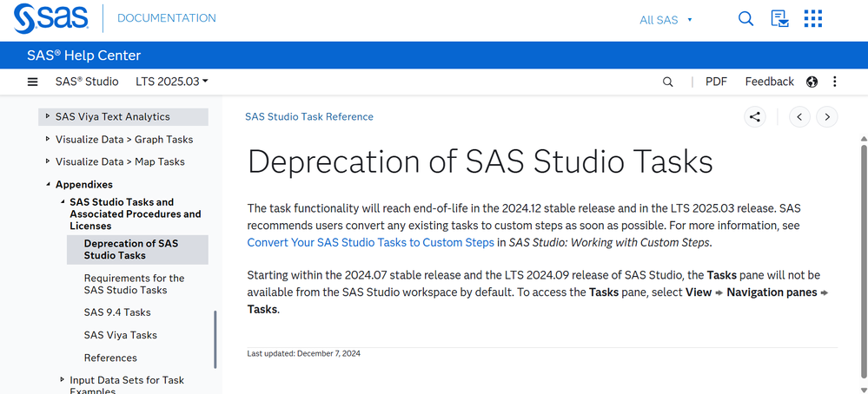This screenshot has height=394, width=868.
Task: Click the DOCUMENTATION header link
Action: [x=167, y=18]
